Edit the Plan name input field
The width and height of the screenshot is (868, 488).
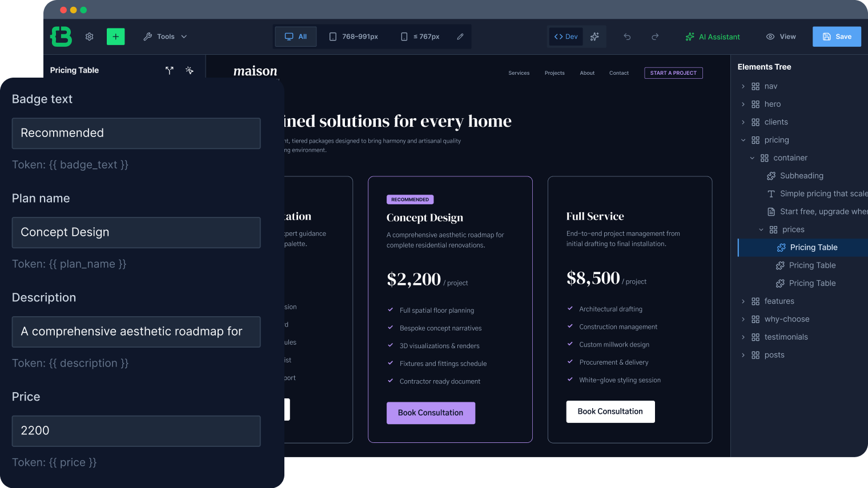tap(136, 232)
